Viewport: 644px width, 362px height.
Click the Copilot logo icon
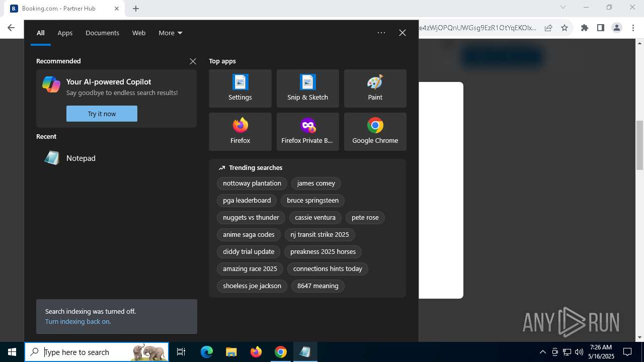pyautogui.click(x=51, y=84)
